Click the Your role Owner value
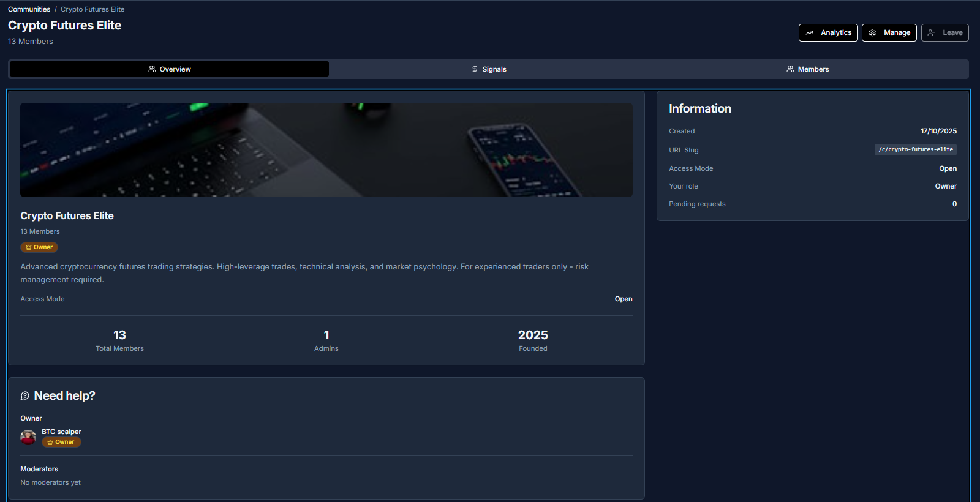This screenshot has width=980, height=502. [946, 186]
